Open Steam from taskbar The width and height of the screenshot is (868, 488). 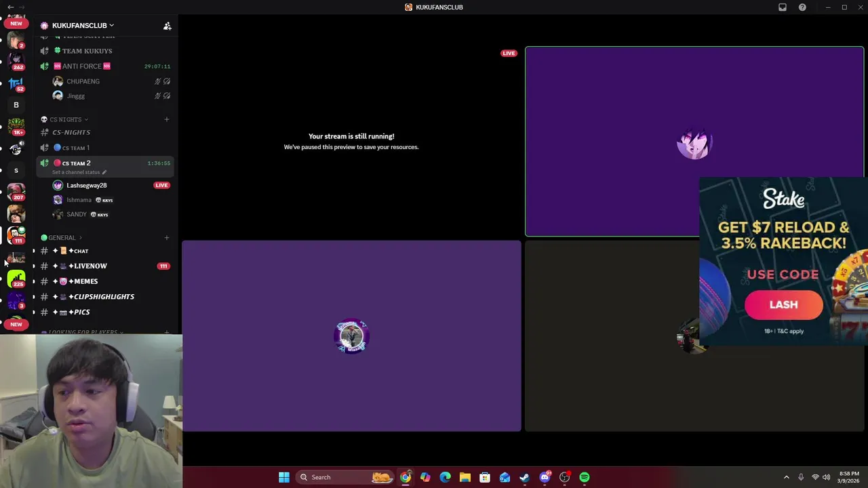pyautogui.click(x=524, y=477)
